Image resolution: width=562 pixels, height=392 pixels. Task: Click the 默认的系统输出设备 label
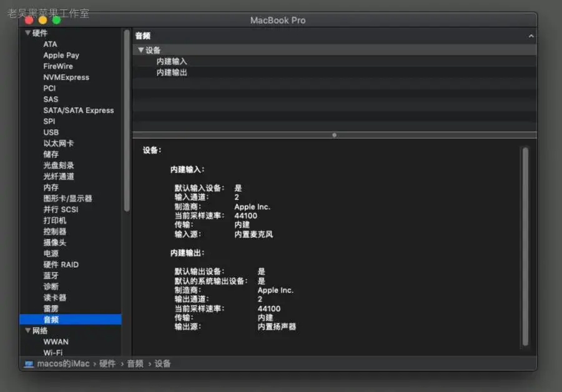[x=211, y=281]
